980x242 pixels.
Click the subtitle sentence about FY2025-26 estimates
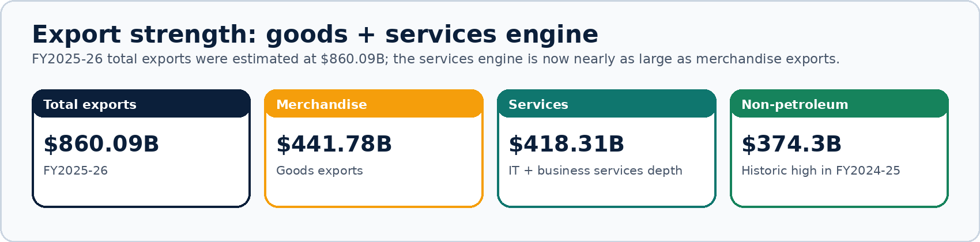[x=435, y=59]
